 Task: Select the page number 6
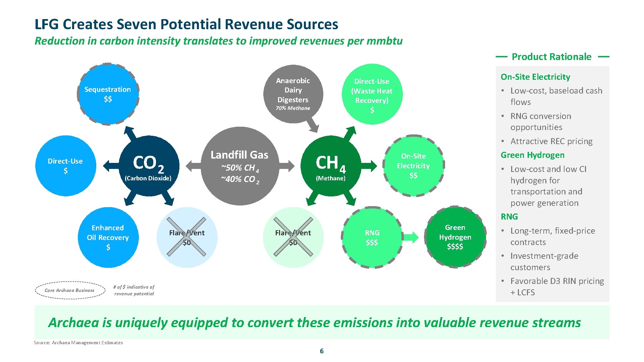[322, 351]
